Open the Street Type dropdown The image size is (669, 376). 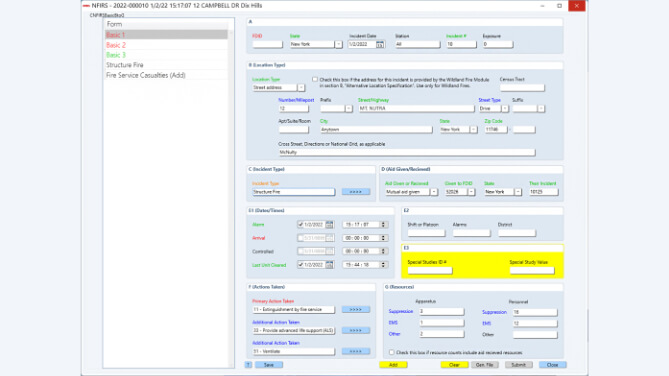[x=505, y=109]
